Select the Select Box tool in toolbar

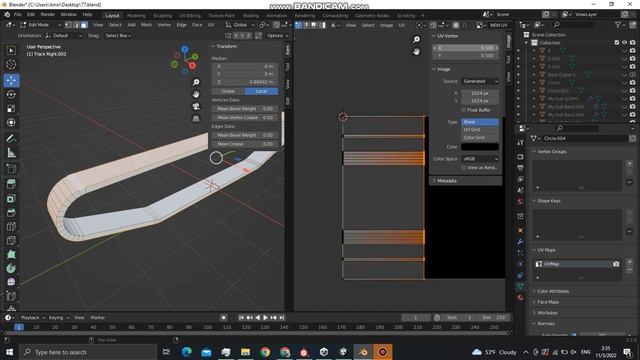point(11,50)
